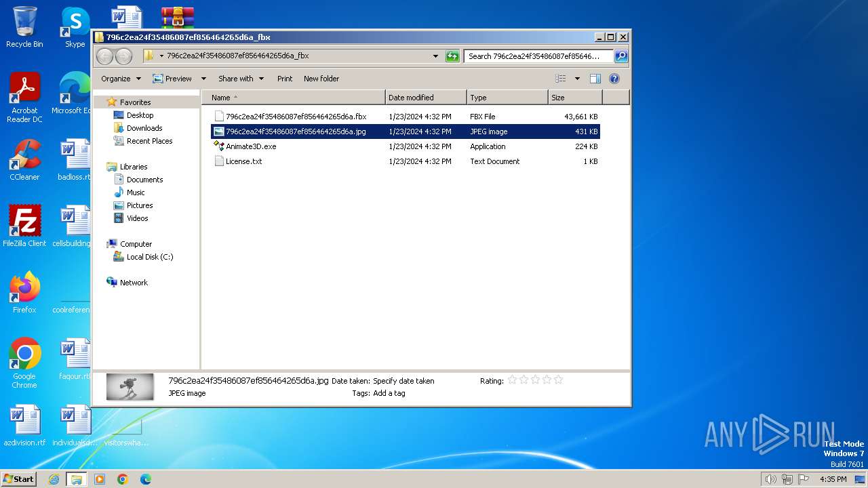Screen dimensions: 868x488
Task: Click Print in the toolbar
Action: [x=285, y=79]
